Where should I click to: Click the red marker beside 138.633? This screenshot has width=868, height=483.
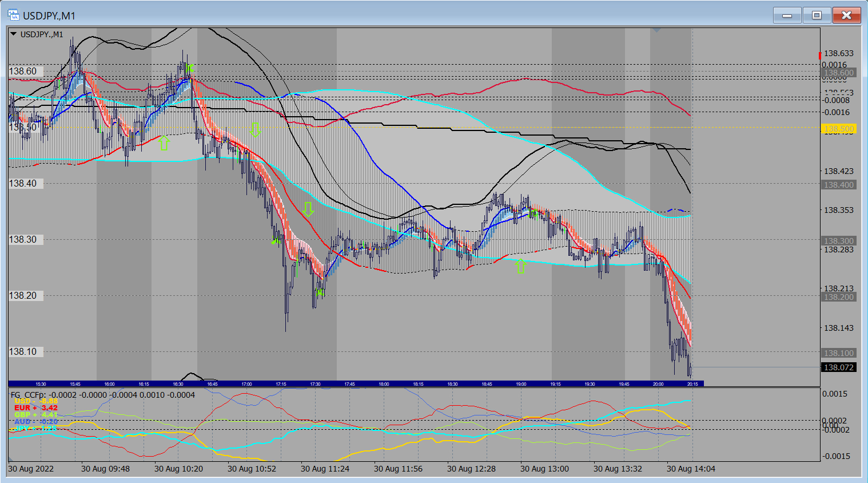[x=820, y=55]
